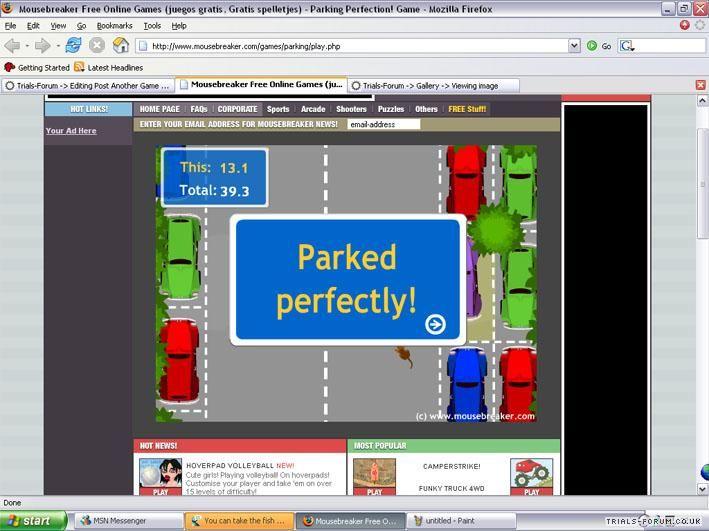The height and width of the screenshot is (531, 709).
Task: Open the View menu
Action: click(x=58, y=26)
